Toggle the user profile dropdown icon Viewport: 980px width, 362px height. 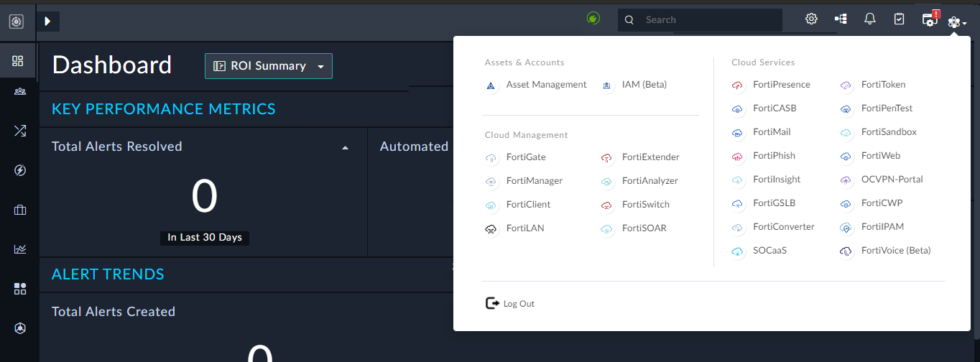[x=956, y=22]
